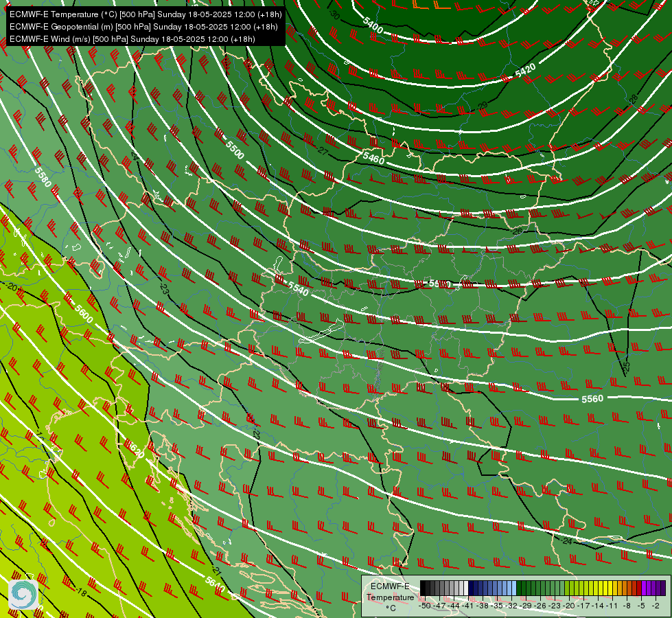Viewport: 672px width, 618px height.
Task: Click the -11 tick label on the color scale
Action: [x=612, y=606]
